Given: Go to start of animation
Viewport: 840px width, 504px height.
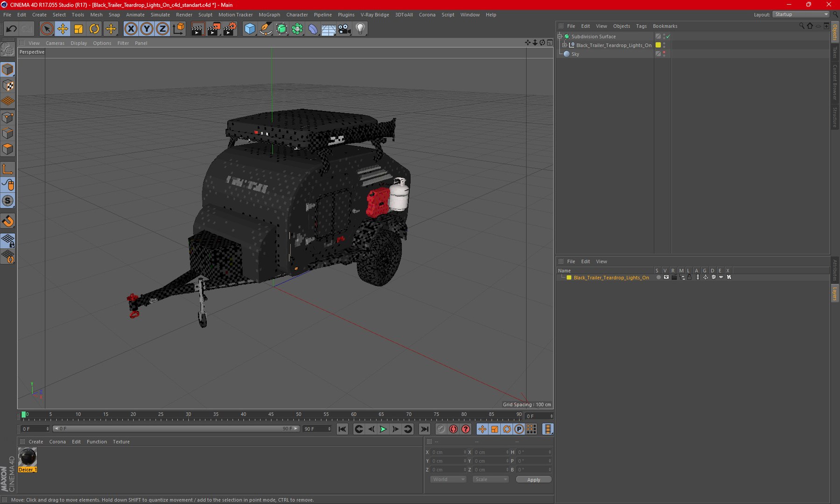Looking at the screenshot, I should click(x=342, y=429).
